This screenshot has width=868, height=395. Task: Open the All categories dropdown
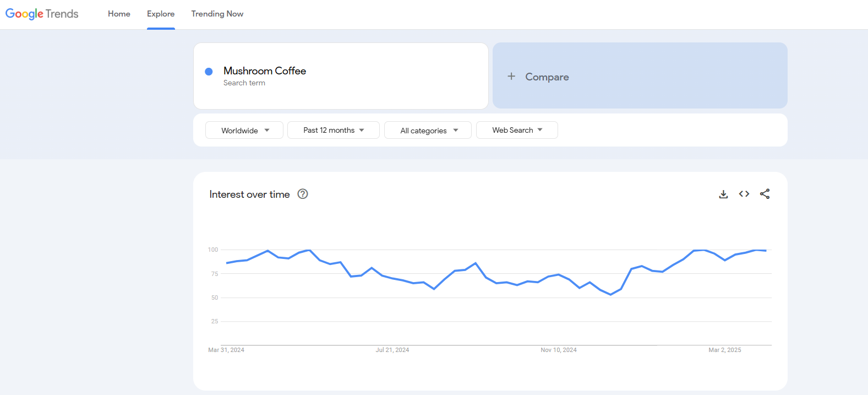(428, 130)
